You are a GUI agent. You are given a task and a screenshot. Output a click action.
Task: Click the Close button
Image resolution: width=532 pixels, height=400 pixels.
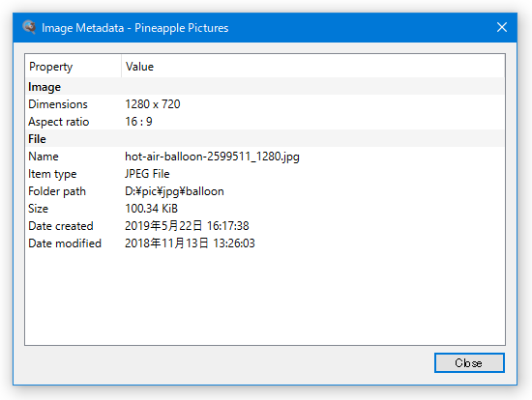(469, 362)
